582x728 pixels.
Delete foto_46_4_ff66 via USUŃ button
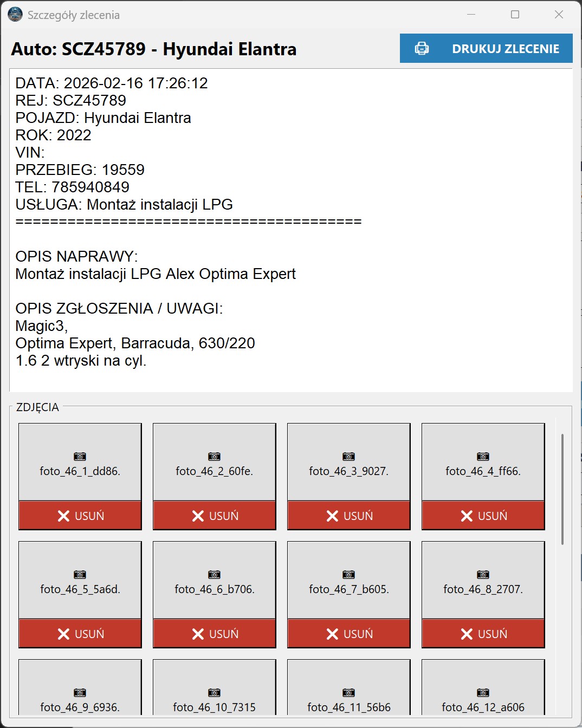click(x=483, y=516)
